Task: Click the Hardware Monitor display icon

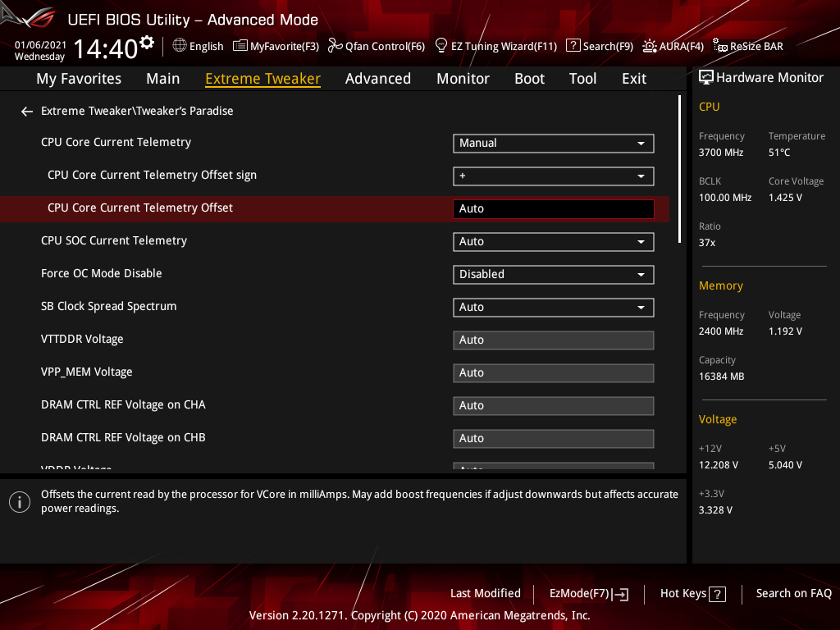Action: tap(706, 78)
